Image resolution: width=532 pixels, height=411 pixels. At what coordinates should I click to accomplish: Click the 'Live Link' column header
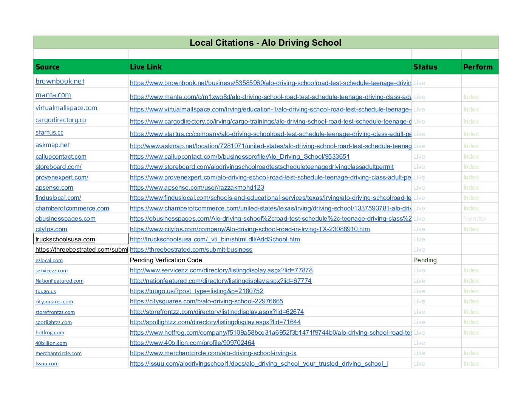[270, 67]
